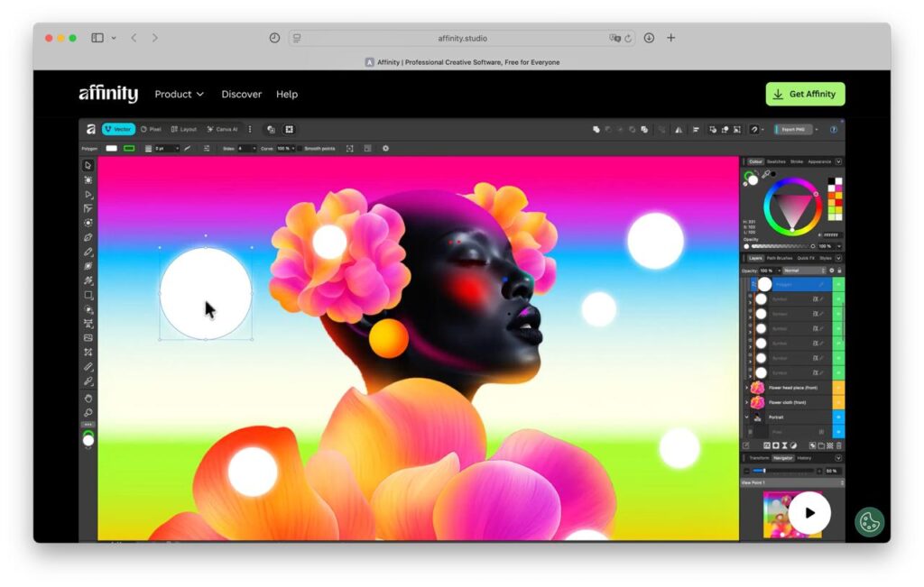924x587 pixels.
Task: Hide the Portrait layer
Action: 837,417
